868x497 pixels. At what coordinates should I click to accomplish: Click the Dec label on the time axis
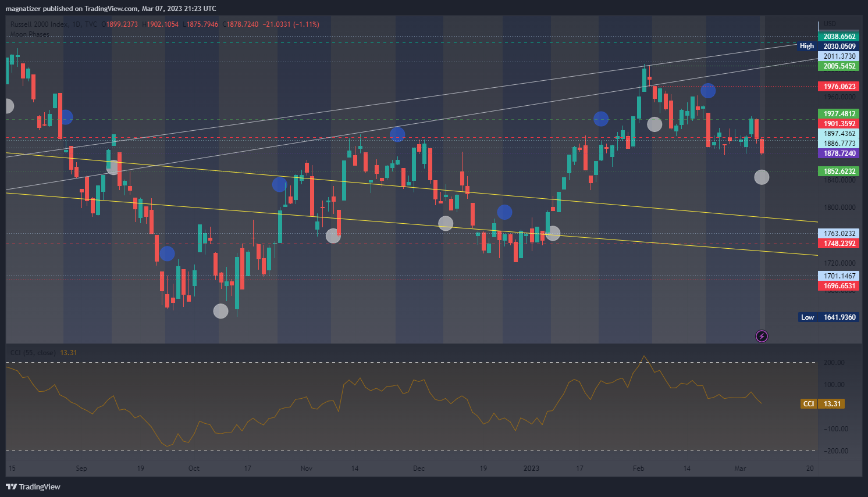419,469
